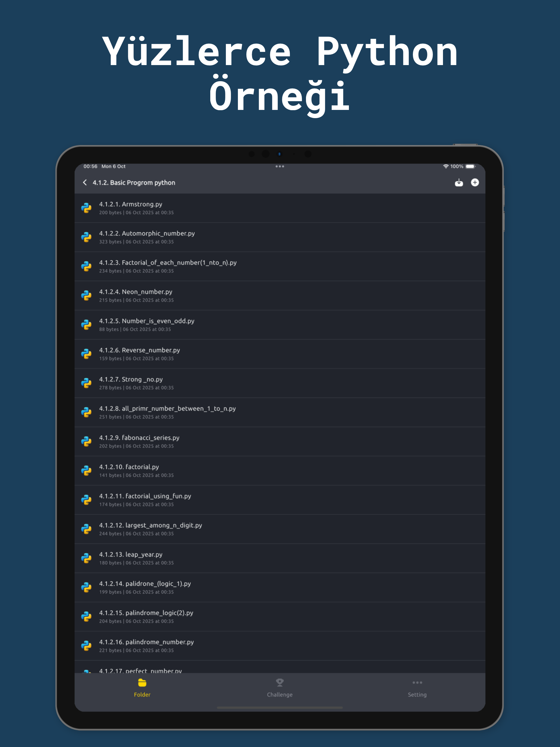Open 4.1.2.16. palindrome_number.py
This screenshot has height=747, width=560.
point(280,646)
